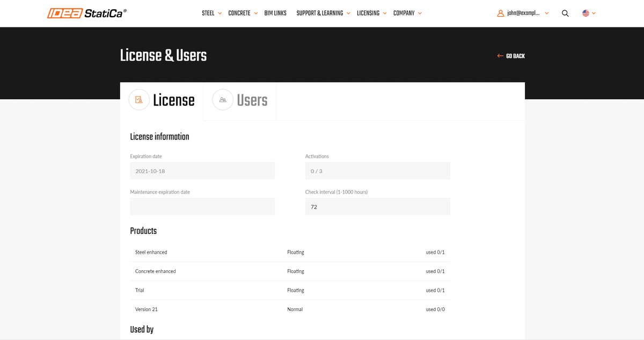Click the back arrow icon near GO BACK
This screenshot has width=644, height=340.
click(500, 55)
